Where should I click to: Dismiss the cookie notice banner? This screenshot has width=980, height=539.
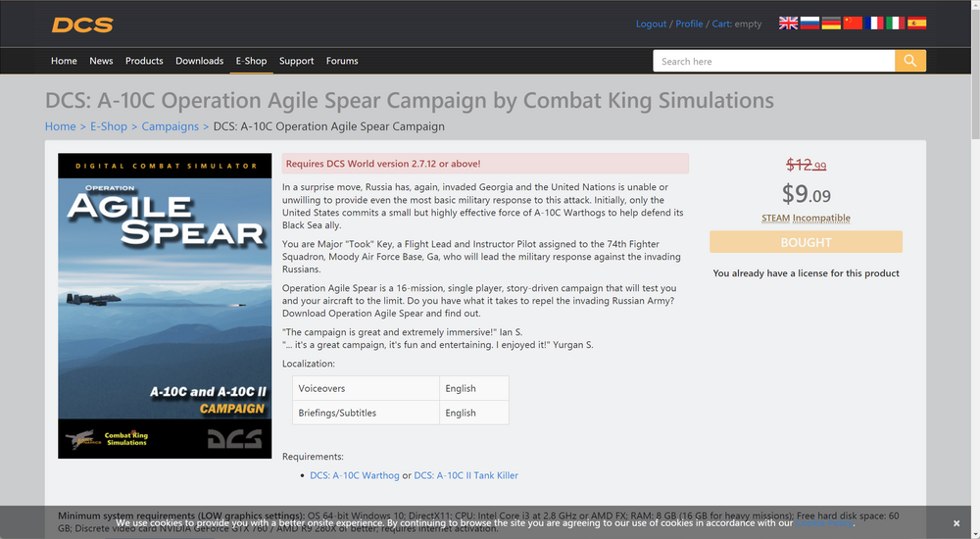coord(956,523)
